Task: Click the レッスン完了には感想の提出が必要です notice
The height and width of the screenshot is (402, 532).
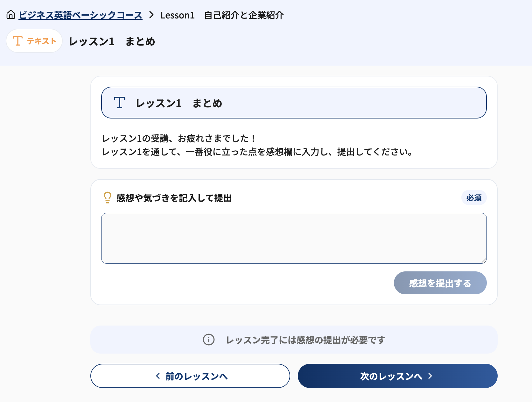Action: [x=294, y=340]
